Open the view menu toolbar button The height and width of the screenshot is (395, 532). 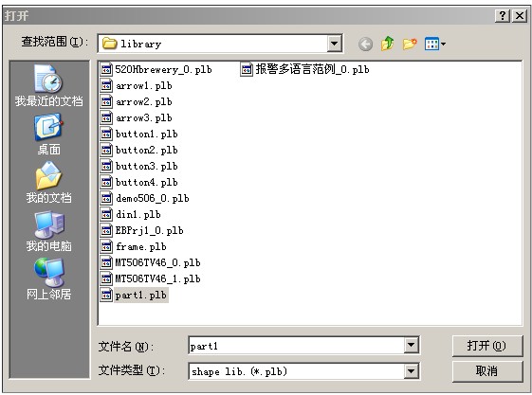435,44
